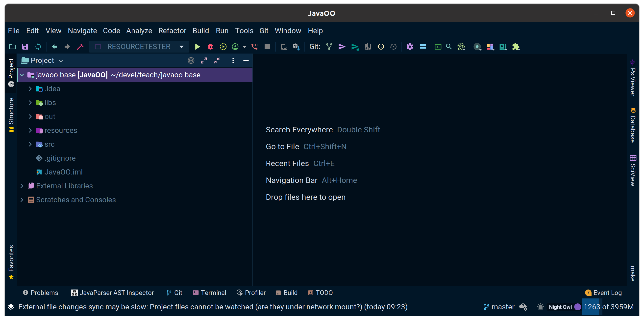
Task: Click the layers icon at status bar left
Action: pyautogui.click(x=11, y=307)
